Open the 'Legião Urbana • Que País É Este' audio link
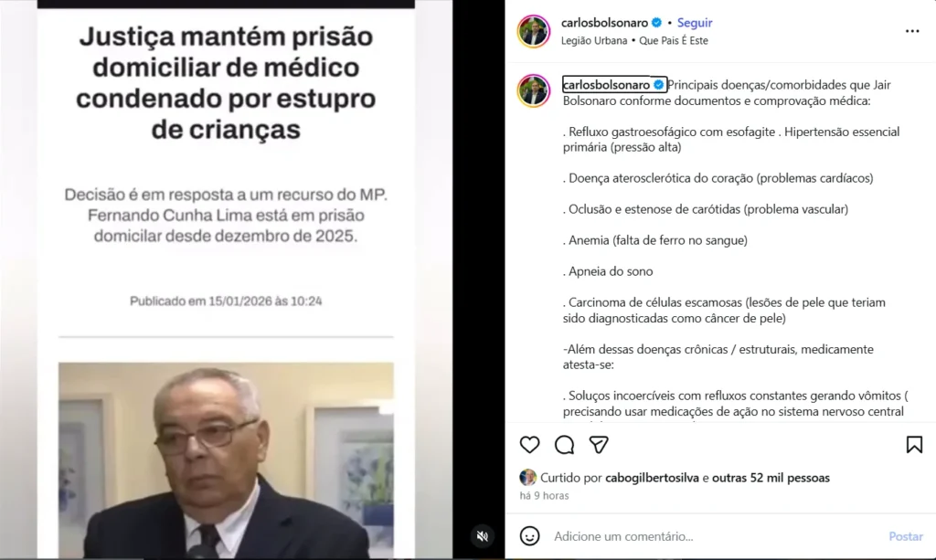Image resolution: width=936 pixels, height=560 pixels. pyautogui.click(x=634, y=40)
